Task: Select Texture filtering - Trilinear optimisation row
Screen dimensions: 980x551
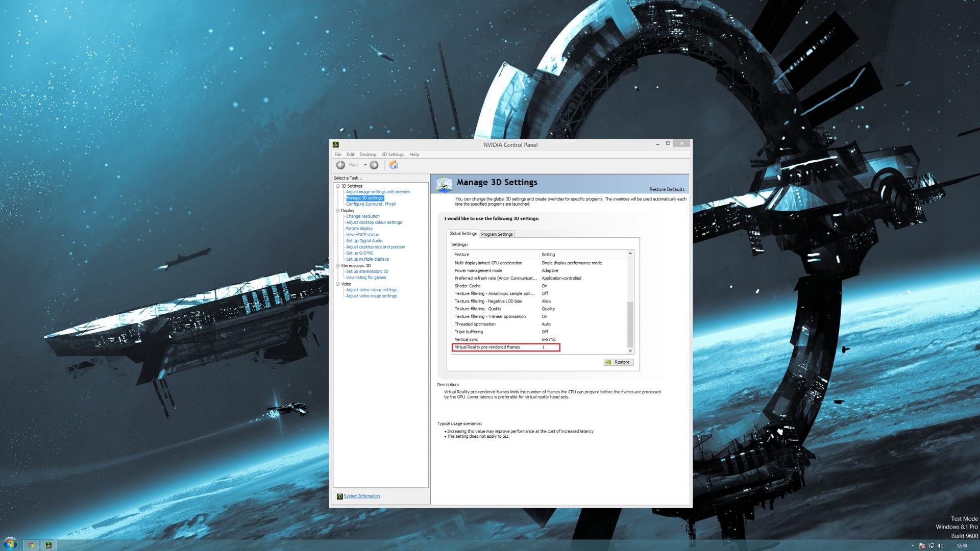Action: (540, 317)
